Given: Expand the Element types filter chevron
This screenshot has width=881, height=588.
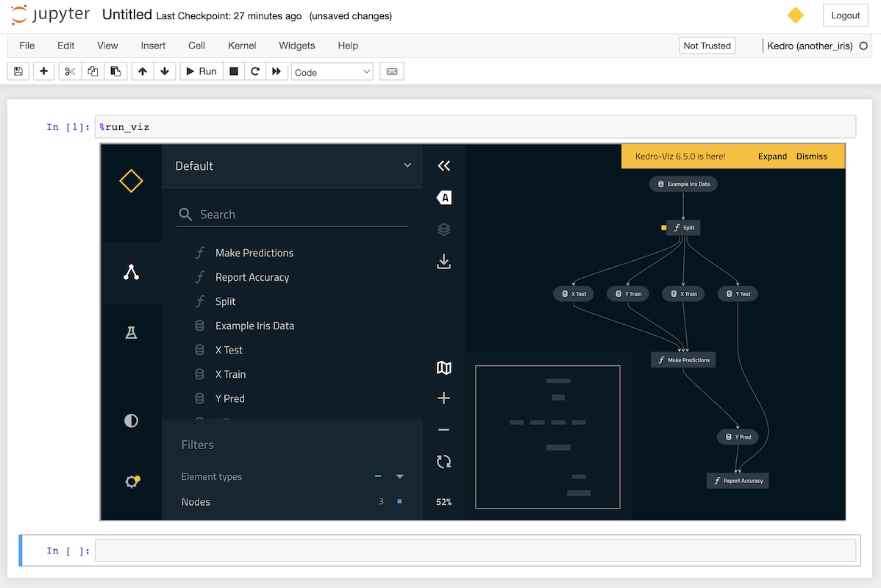Looking at the screenshot, I should click(399, 476).
